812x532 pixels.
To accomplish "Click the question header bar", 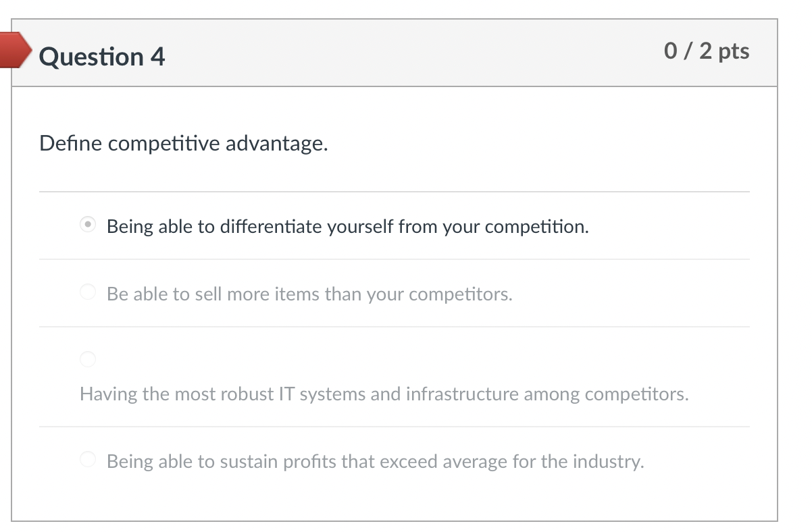I will tap(405, 52).
